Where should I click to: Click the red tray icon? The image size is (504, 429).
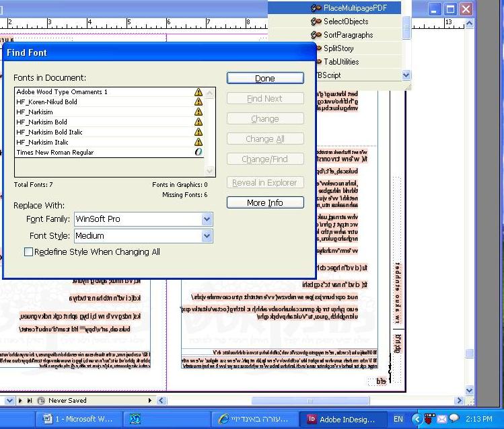pyautogui.click(x=429, y=418)
